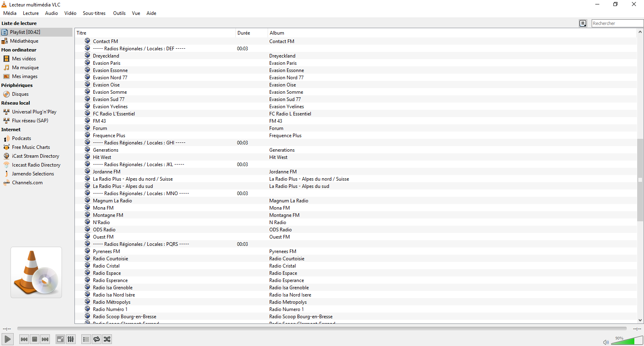Select Playlist [00:42] in sidebar
The image size is (644, 346).
point(36,32)
